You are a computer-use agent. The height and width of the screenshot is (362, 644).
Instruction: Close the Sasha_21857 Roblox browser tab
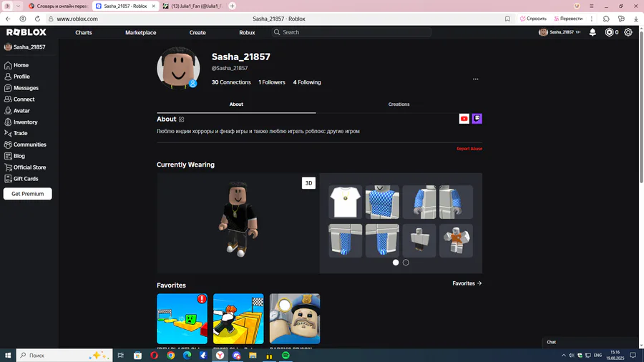[153, 6]
